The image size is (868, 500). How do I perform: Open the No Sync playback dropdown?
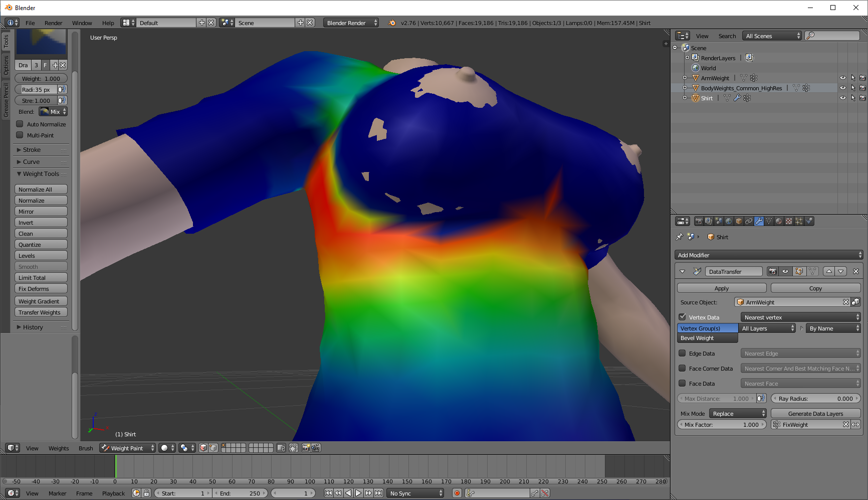coord(415,493)
